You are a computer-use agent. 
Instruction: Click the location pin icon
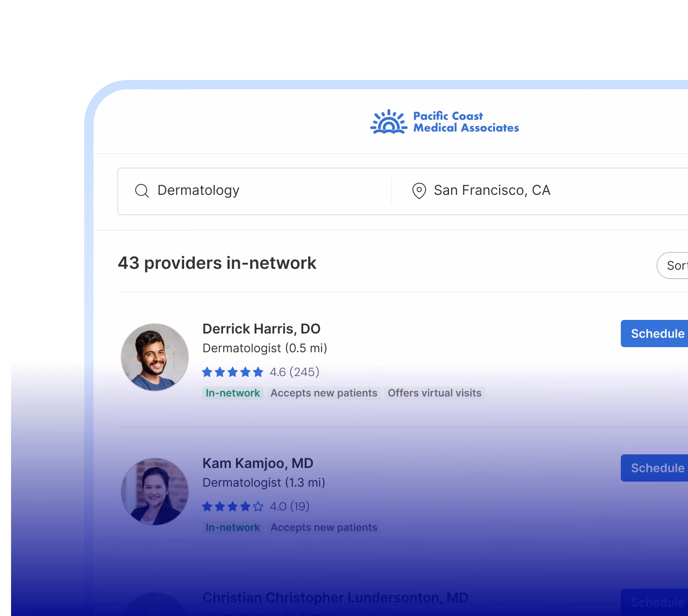point(419,191)
